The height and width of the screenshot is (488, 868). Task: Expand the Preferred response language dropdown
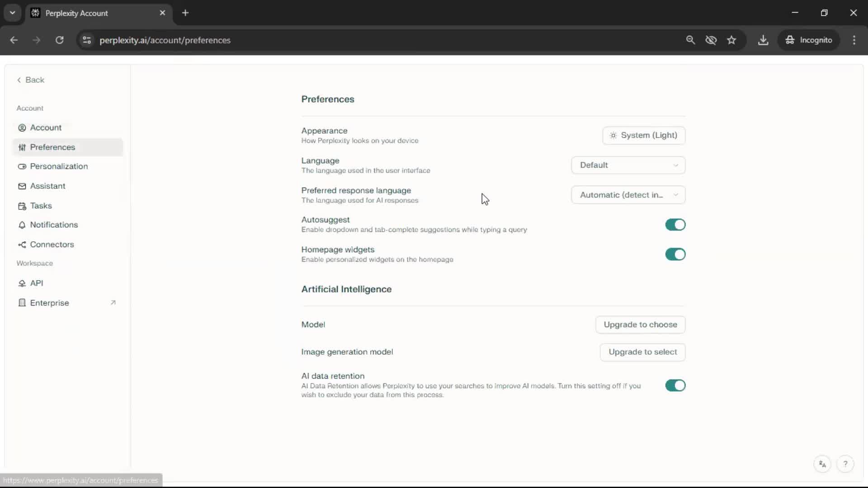(628, 195)
